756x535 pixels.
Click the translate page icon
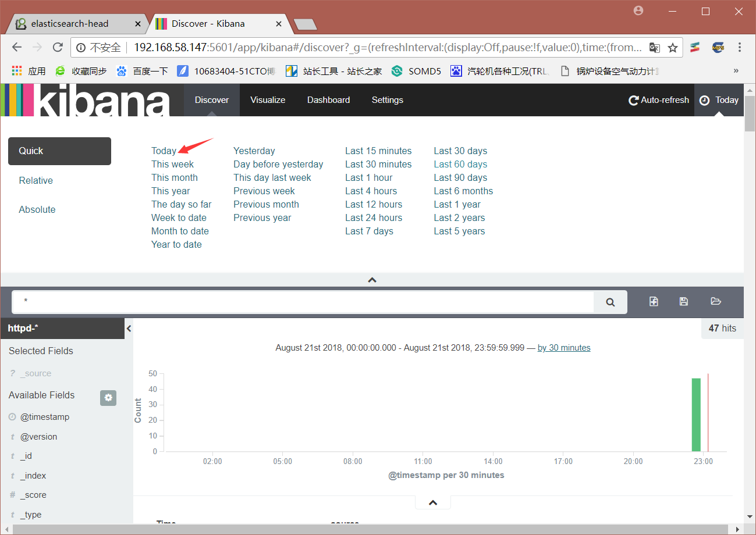[x=655, y=48]
